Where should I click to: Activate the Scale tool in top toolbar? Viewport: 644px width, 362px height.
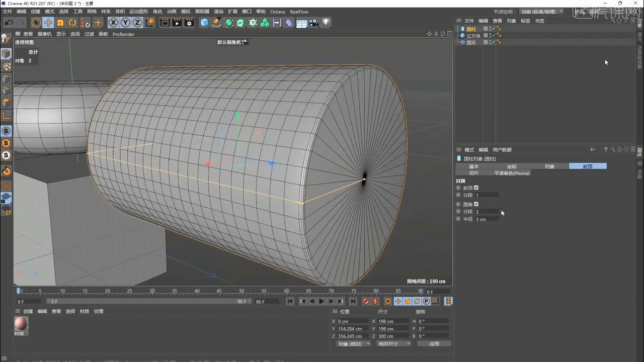click(60, 23)
